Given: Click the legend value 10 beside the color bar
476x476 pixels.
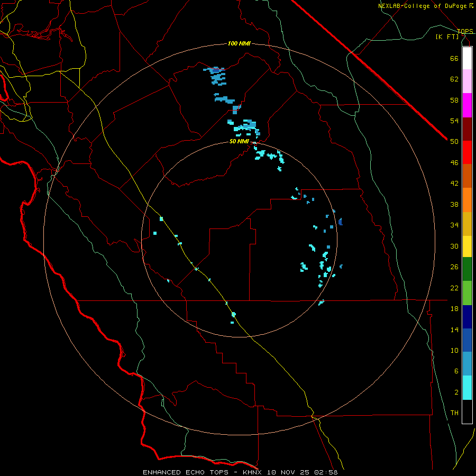Looking at the screenshot, I should coord(454,350).
